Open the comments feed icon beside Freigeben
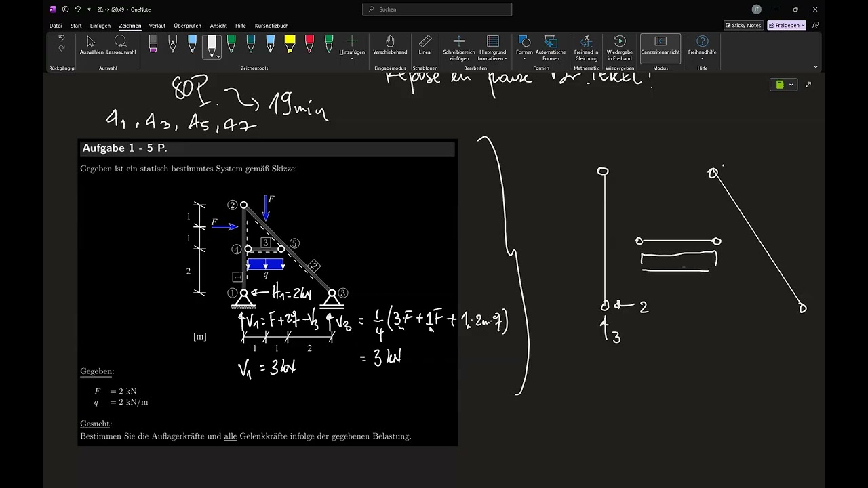This screenshot has width=868, height=488. 816,25
